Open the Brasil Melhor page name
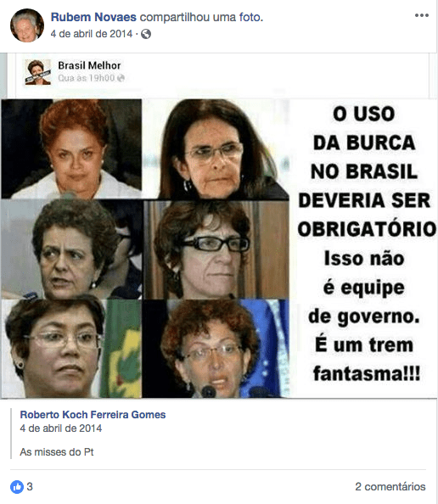The image size is (438, 504). pos(89,65)
